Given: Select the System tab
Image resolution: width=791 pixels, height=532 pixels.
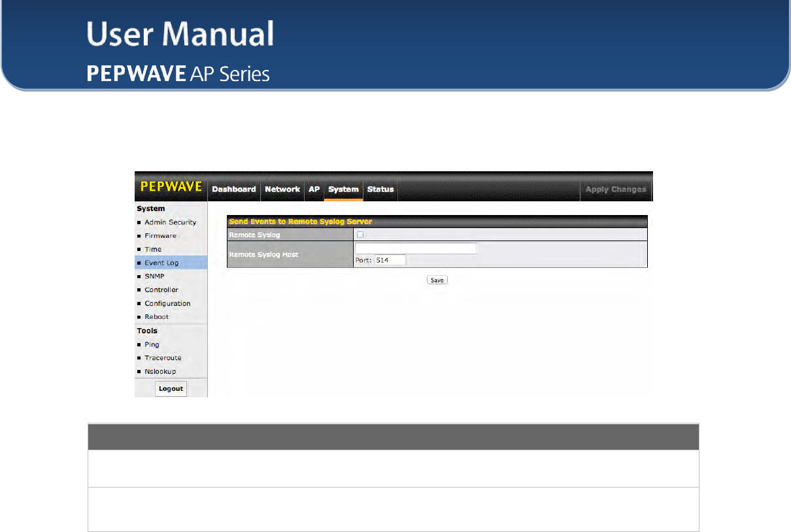Looking at the screenshot, I should tap(344, 189).
